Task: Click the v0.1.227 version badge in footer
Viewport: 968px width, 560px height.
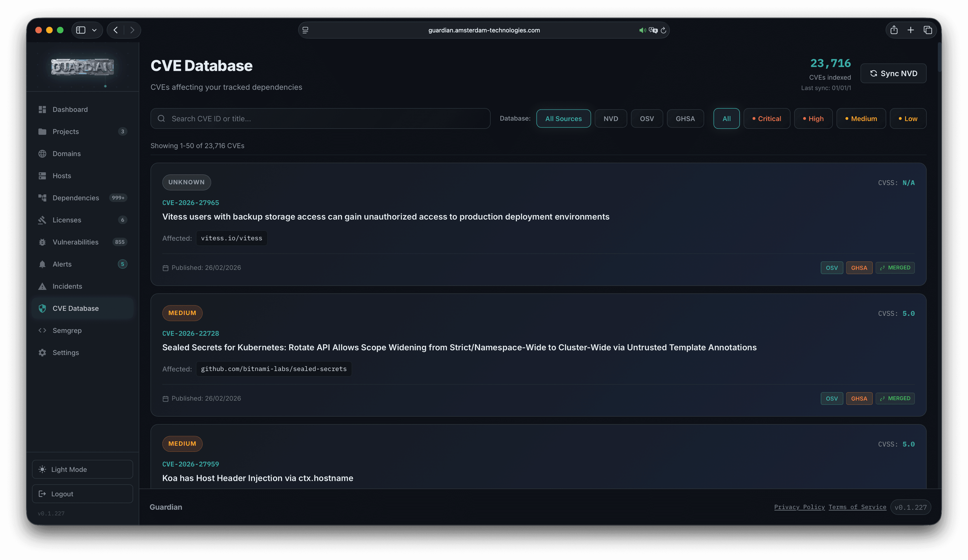Action: [x=910, y=507]
